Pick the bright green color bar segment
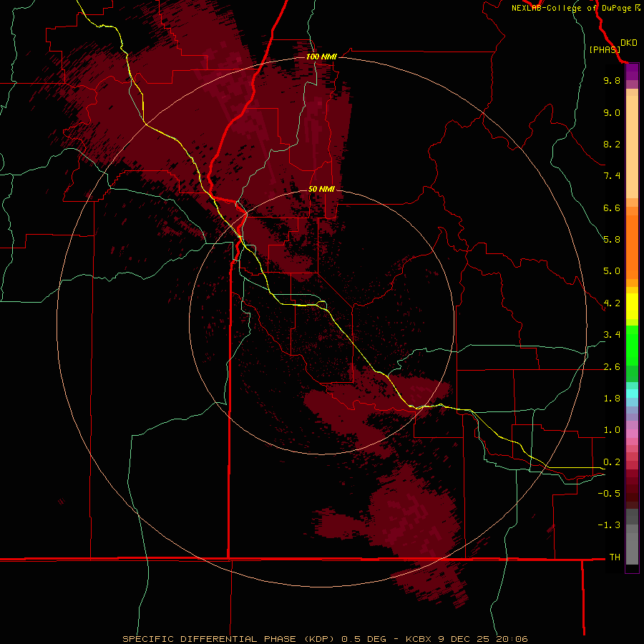The width and height of the screenshot is (644, 644). 632,345
